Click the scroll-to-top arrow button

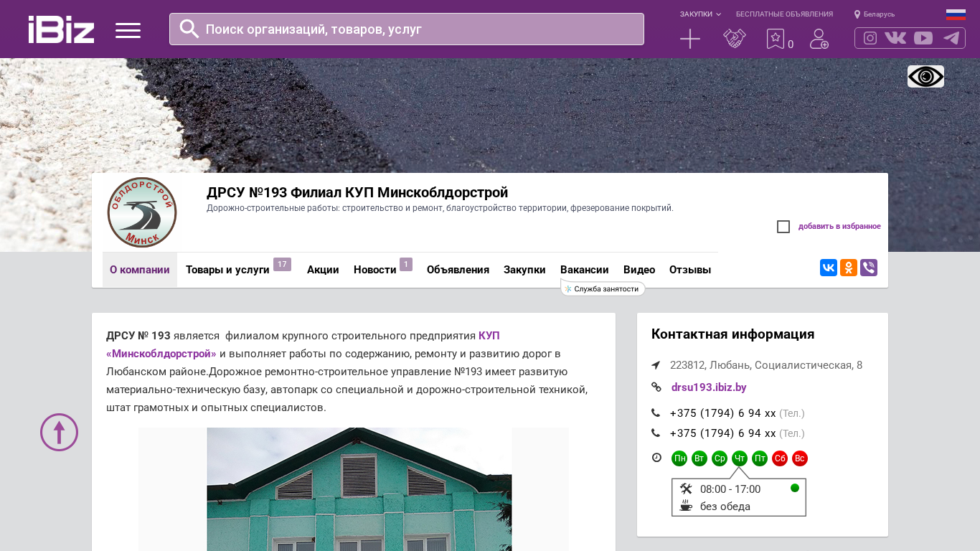coord(59,432)
